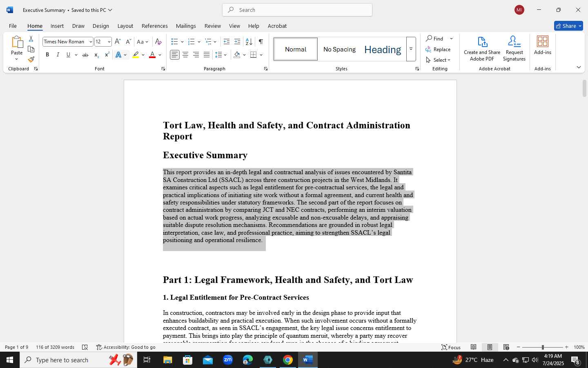Switch to Web Layout view

coord(506,347)
